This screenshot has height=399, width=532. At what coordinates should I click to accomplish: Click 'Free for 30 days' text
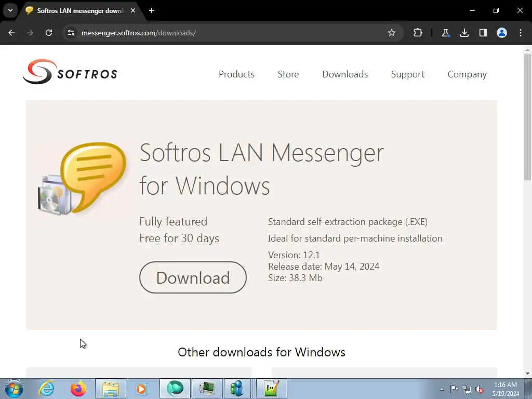(179, 238)
